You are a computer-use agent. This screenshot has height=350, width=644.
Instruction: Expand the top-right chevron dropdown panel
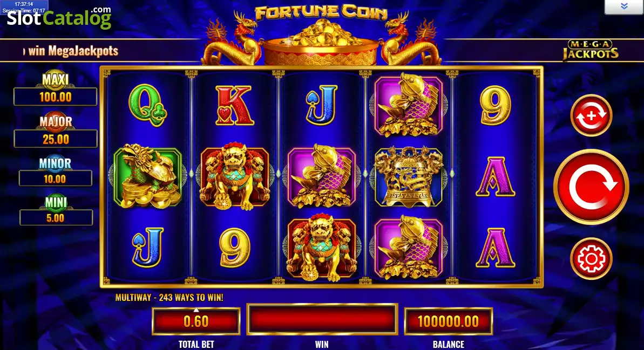pyautogui.click(x=623, y=6)
